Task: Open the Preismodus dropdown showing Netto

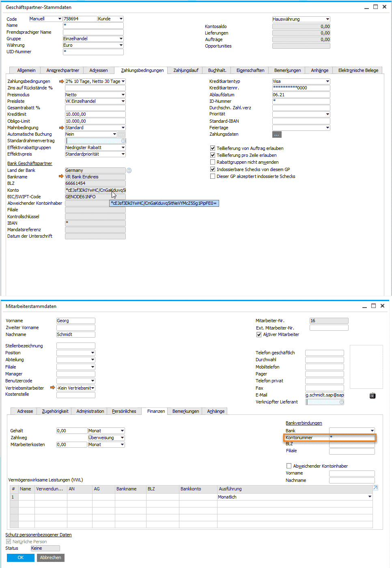Action: (95, 95)
